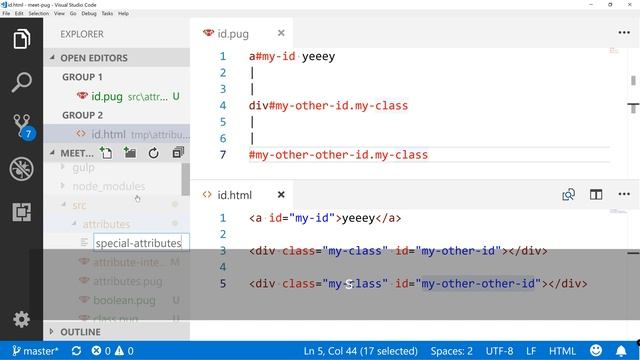Viewport: 640px width, 360px height.
Task: Click Ln 5, Col 44 cursor position
Action: coord(360,351)
